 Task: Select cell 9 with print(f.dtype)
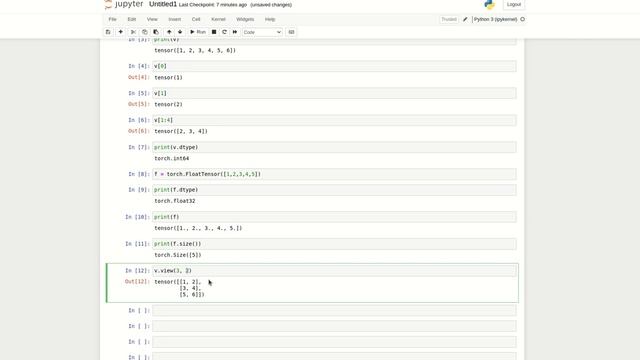tap(334, 190)
